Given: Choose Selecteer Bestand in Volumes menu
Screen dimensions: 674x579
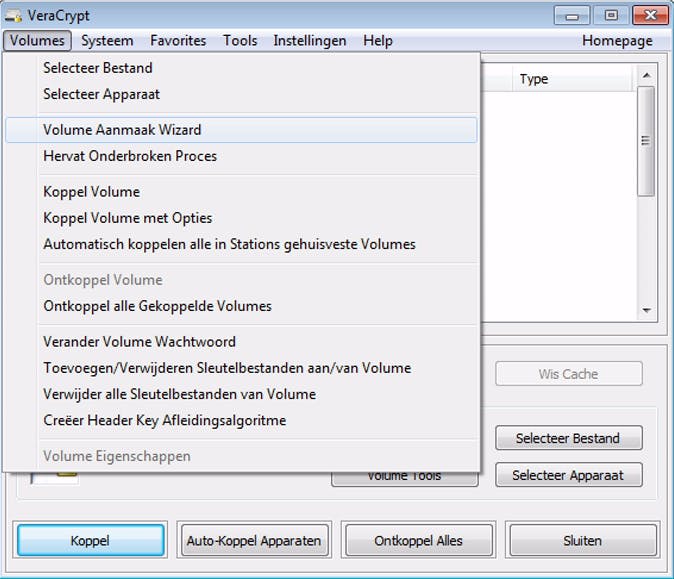Looking at the screenshot, I should pyautogui.click(x=241, y=68).
